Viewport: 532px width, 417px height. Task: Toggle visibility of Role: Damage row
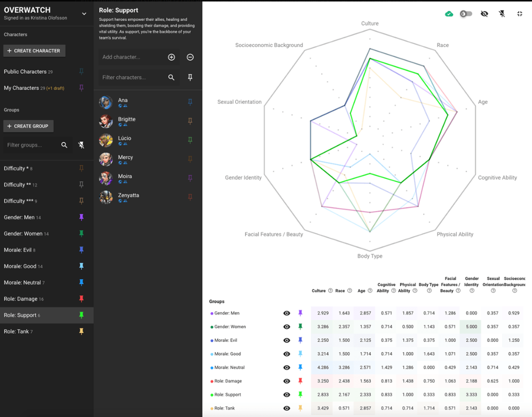(287, 381)
